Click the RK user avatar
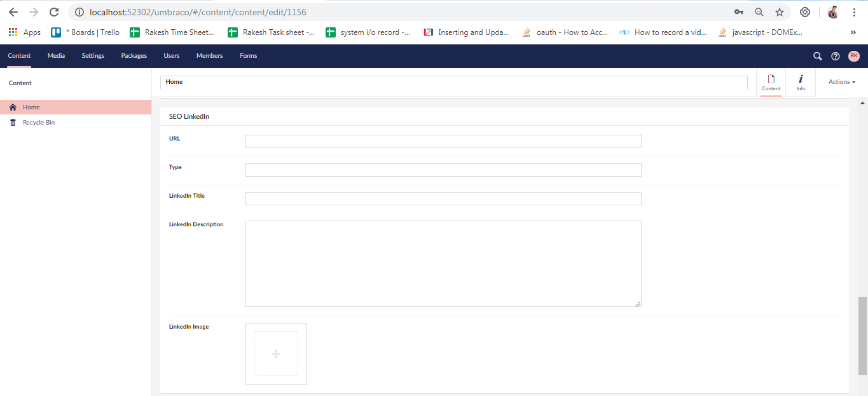The width and height of the screenshot is (868, 396). tap(854, 56)
